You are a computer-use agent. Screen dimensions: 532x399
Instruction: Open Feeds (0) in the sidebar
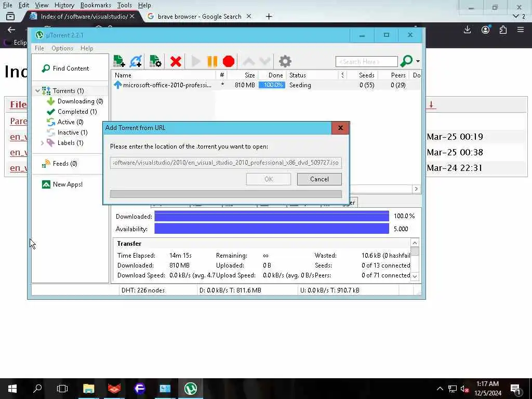tap(59, 164)
